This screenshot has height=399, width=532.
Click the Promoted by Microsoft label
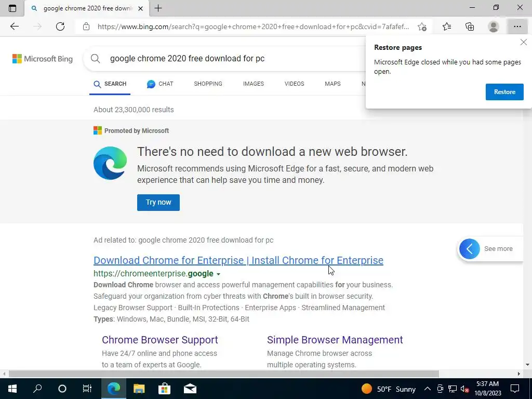point(137,130)
